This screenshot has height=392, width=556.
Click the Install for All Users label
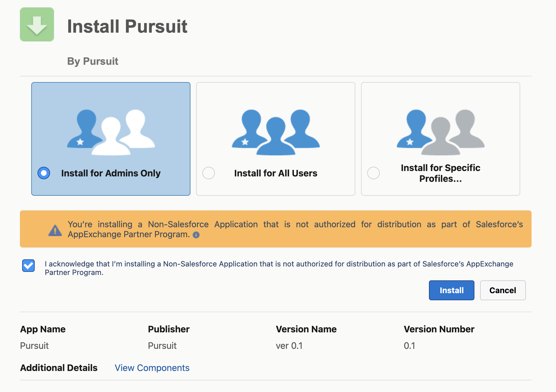tap(276, 173)
